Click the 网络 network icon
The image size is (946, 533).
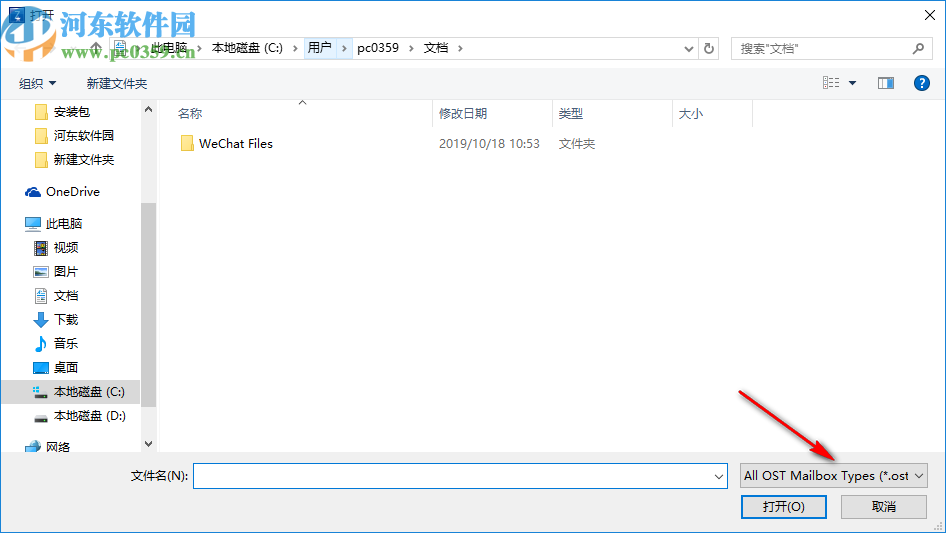tap(33, 447)
